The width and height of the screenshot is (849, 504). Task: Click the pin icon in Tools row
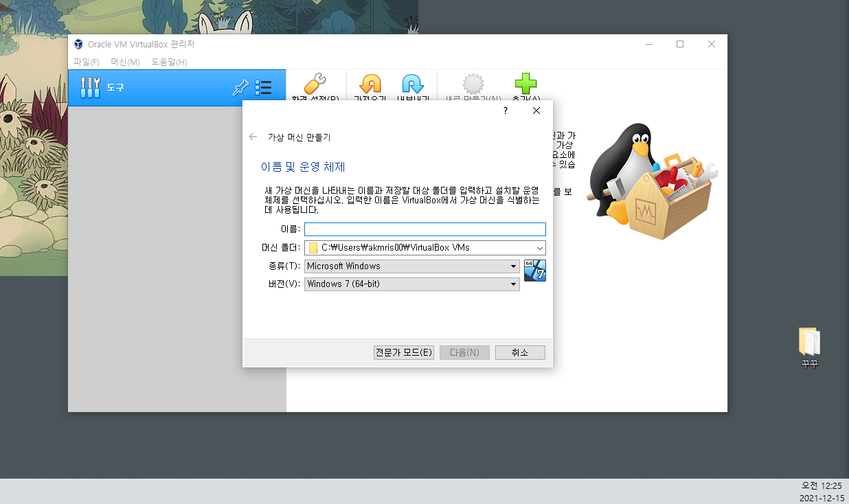tap(240, 87)
